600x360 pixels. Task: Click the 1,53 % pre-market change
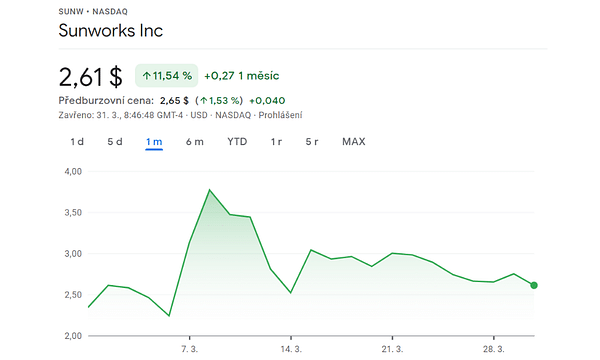(219, 101)
